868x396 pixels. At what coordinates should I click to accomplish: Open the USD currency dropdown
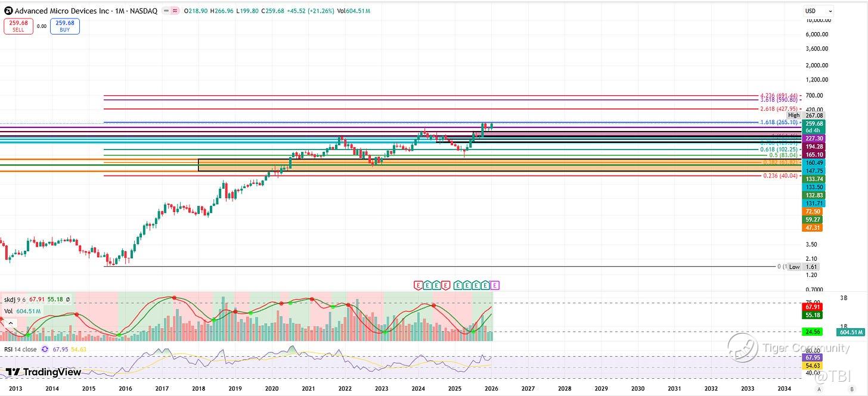click(x=818, y=11)
